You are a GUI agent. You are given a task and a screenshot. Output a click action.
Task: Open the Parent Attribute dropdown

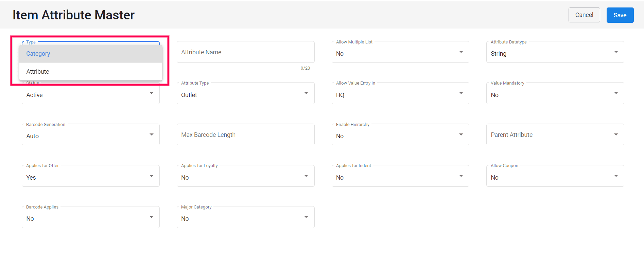click(555, 135)
